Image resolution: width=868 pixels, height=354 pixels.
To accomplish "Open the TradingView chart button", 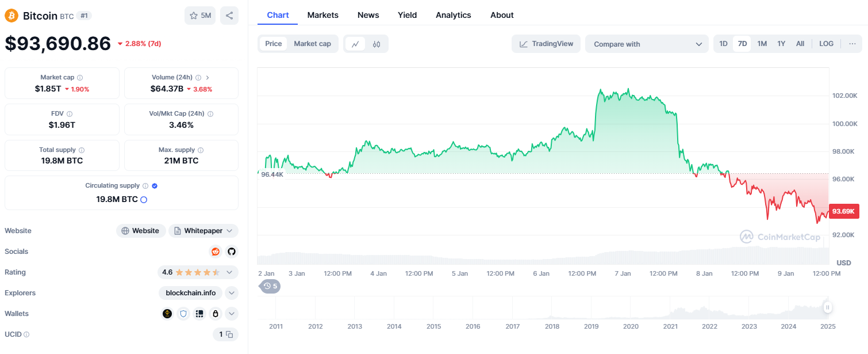I will (546, 44).
